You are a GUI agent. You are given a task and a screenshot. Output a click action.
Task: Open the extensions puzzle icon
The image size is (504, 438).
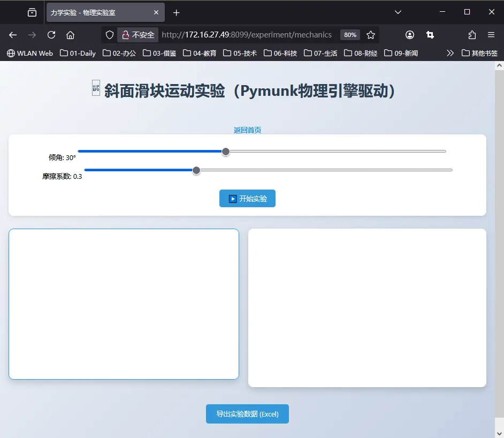click(472, 35)
